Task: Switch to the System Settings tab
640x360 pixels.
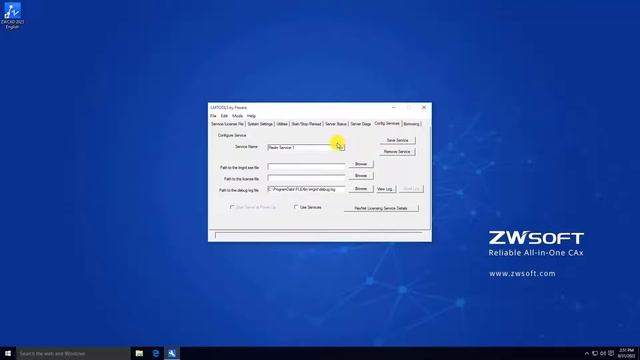Action: pyautogui.click(x=260, y=124)
